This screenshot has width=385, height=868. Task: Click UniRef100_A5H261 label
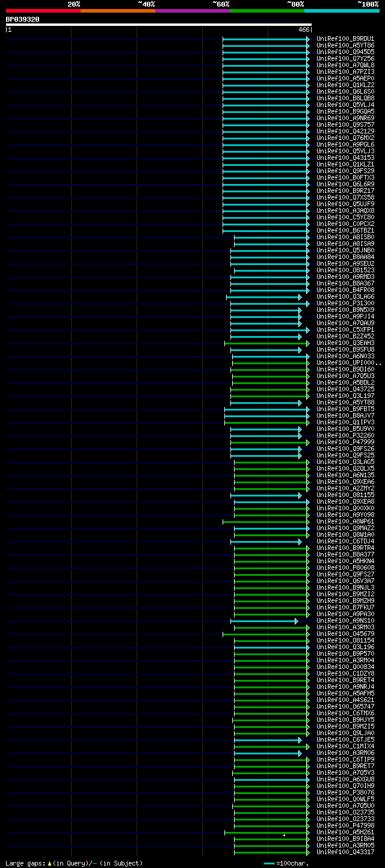click(x=345, y=833)
